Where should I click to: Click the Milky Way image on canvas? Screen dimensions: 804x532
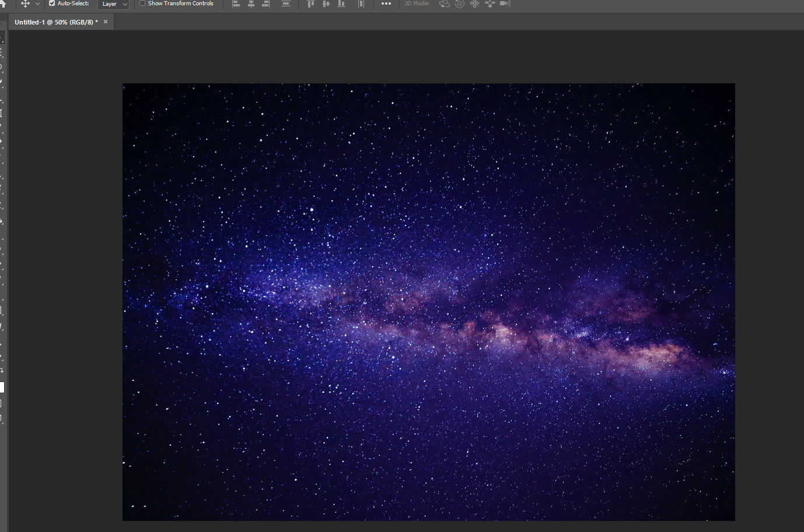[428, 302]
